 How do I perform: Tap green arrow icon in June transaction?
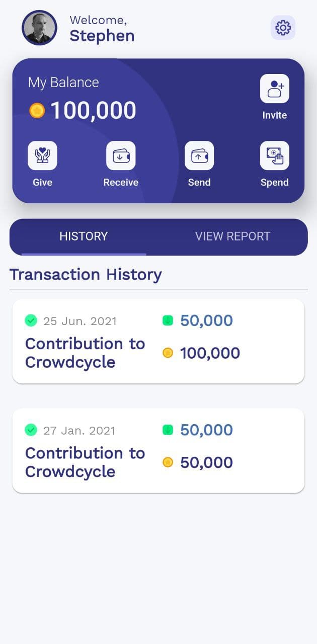point(168,320)
